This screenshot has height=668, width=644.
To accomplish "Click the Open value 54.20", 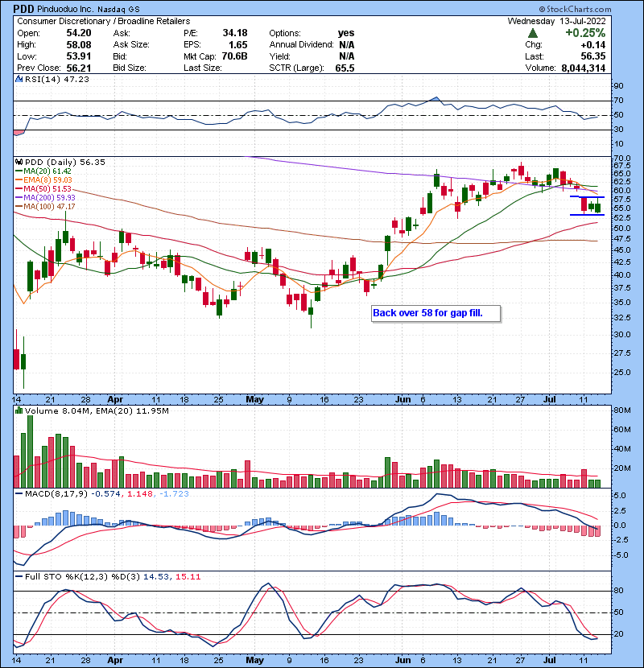I will (79, 33).
